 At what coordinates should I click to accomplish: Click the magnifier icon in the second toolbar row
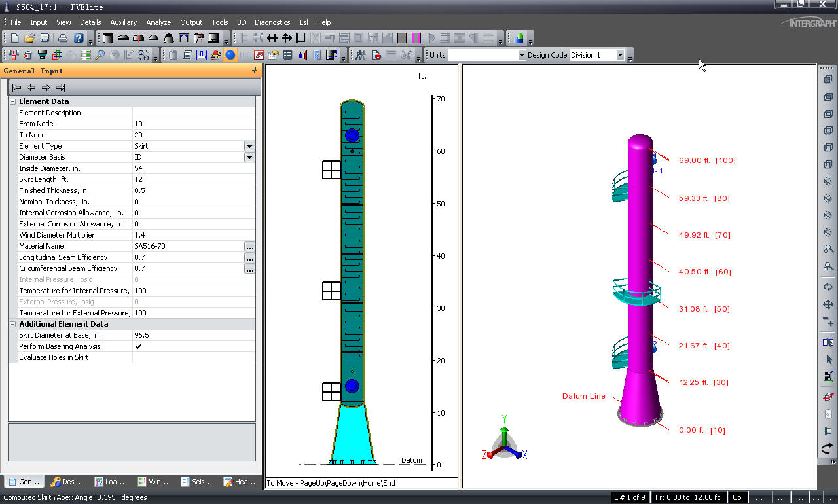[100, 55]
